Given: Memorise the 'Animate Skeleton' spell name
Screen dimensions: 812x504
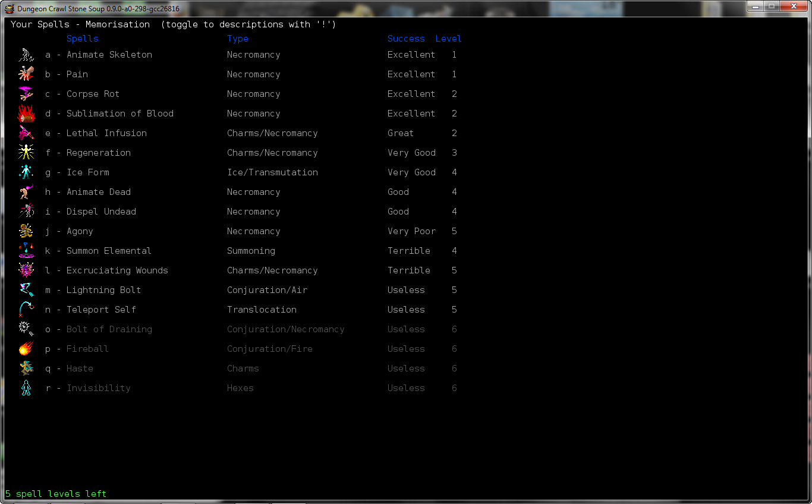Looking at the screenshot, I should tap(109, 55).
